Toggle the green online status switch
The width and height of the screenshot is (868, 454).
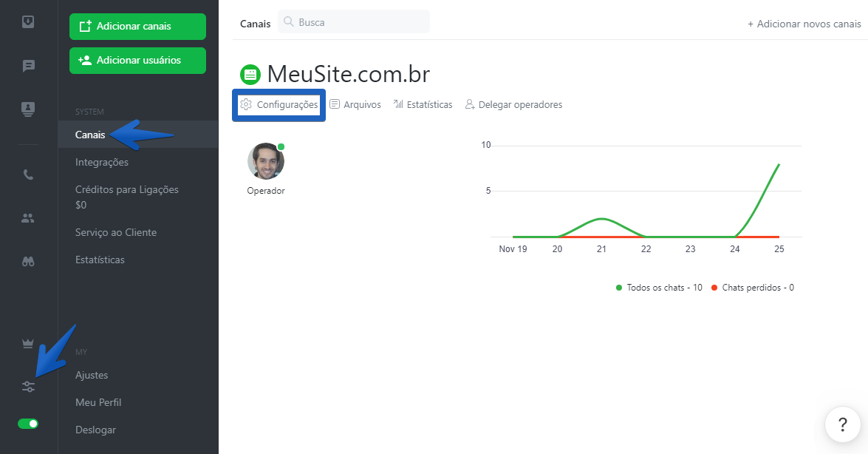coord(28,424)
